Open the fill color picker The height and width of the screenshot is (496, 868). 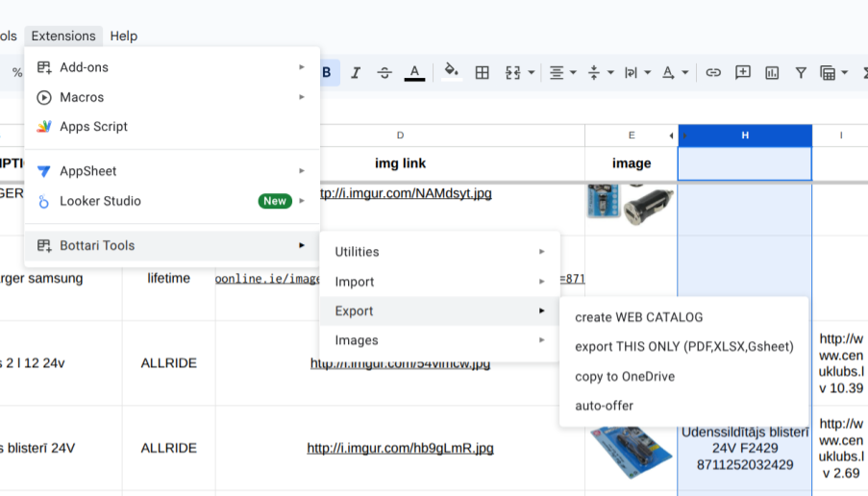tap(452, 72)
